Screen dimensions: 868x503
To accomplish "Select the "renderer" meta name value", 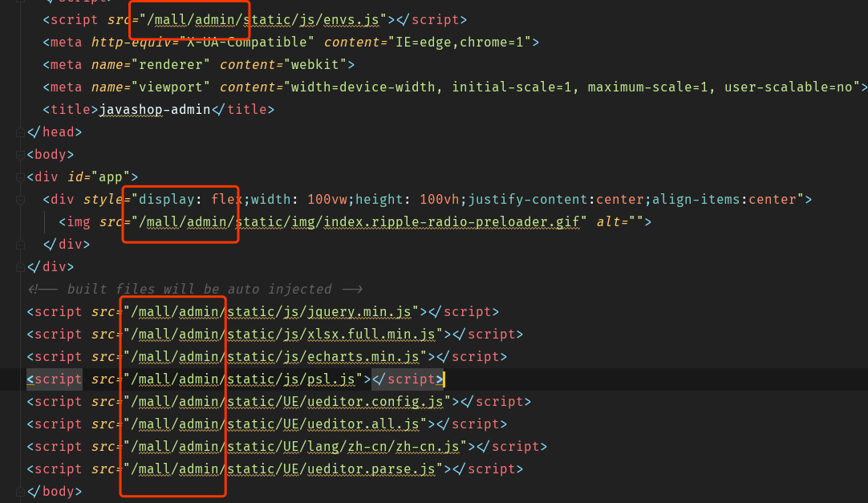I will (171, 65).
